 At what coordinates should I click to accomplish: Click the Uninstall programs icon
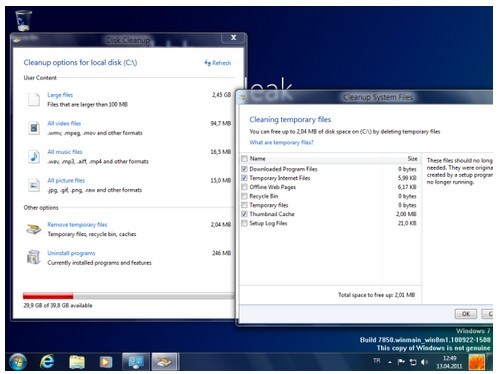pos(34,257)
